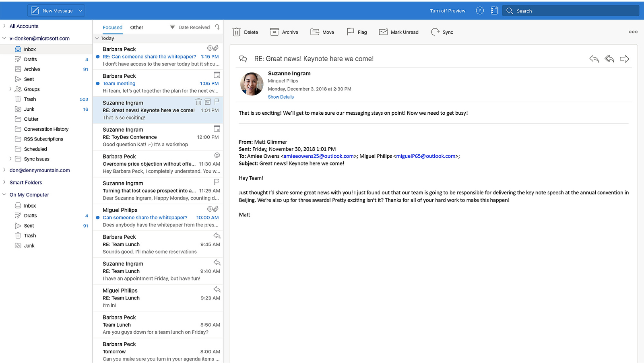
Task: Open the help question mark icon
Action: (x=480, y=11)
